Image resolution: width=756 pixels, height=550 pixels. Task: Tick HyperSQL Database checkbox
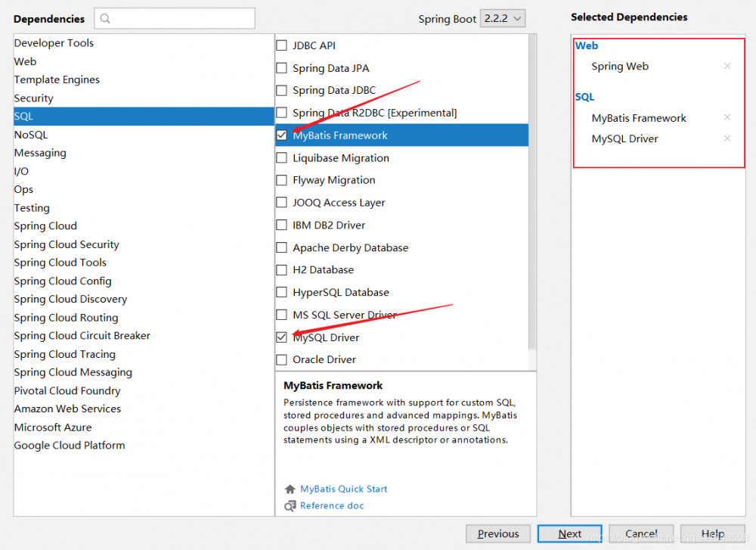click(x=281, y=292)
